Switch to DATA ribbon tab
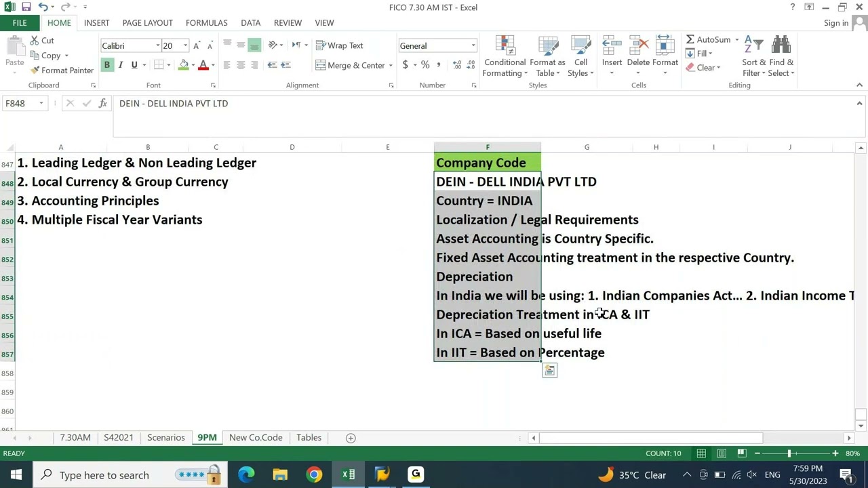Image resolution: width=868 pixels, height=488 pixels. coord(250,23)
